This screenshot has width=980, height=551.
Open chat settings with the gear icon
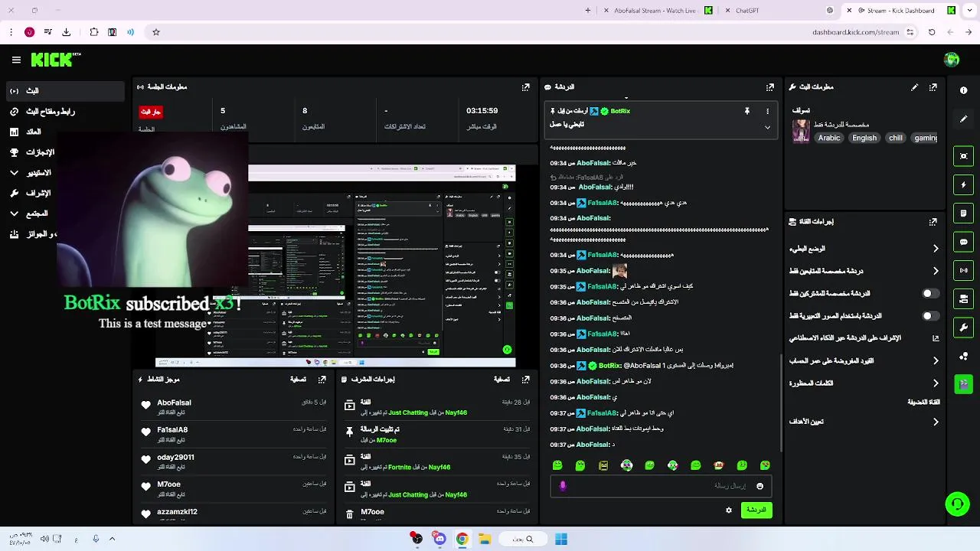pos(729,510)
